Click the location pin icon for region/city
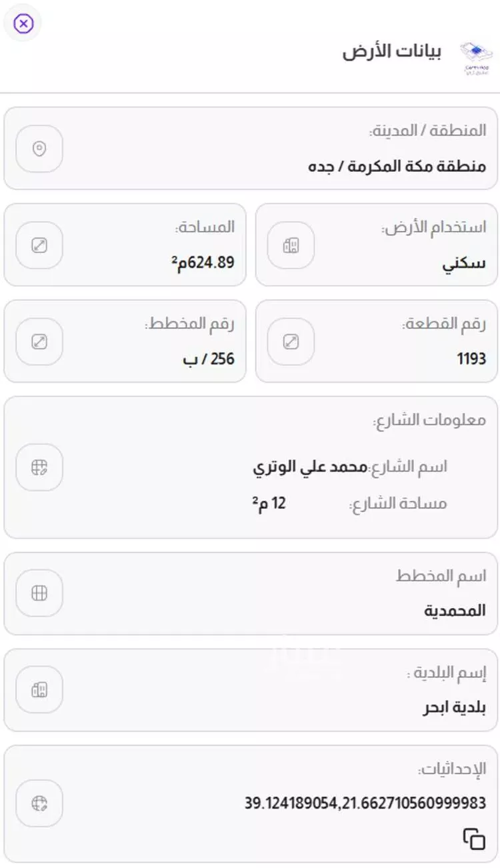Screen dimensions: 500x868 coord(39,149)
